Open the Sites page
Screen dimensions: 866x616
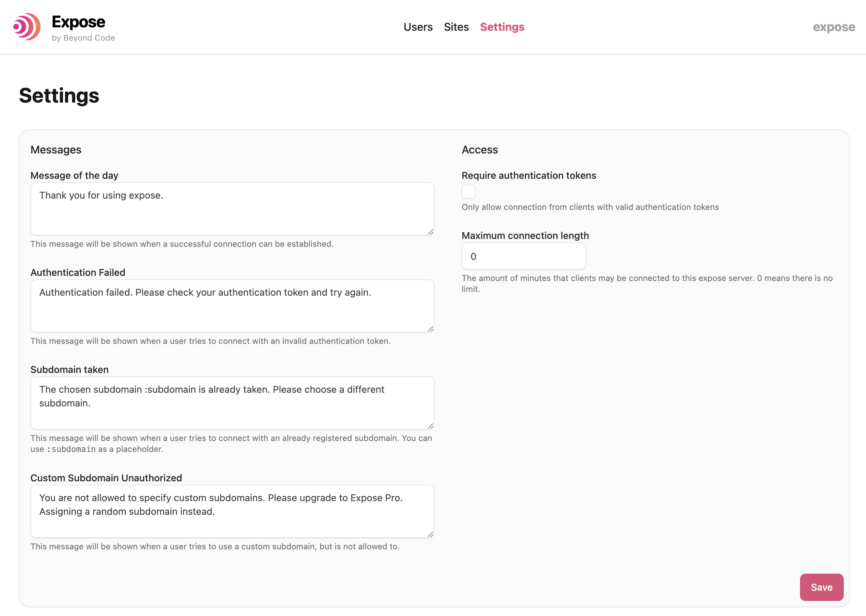(456, 27)
